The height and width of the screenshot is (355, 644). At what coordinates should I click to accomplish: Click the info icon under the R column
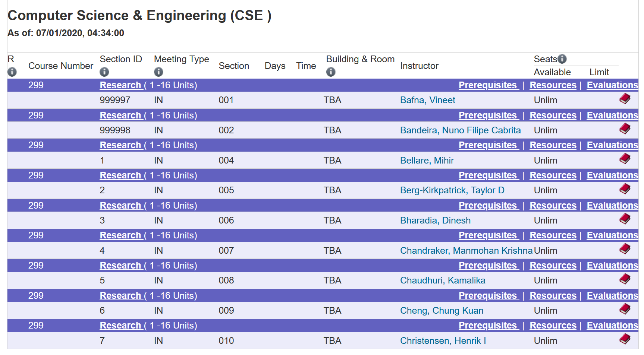[x=12, y=72]
